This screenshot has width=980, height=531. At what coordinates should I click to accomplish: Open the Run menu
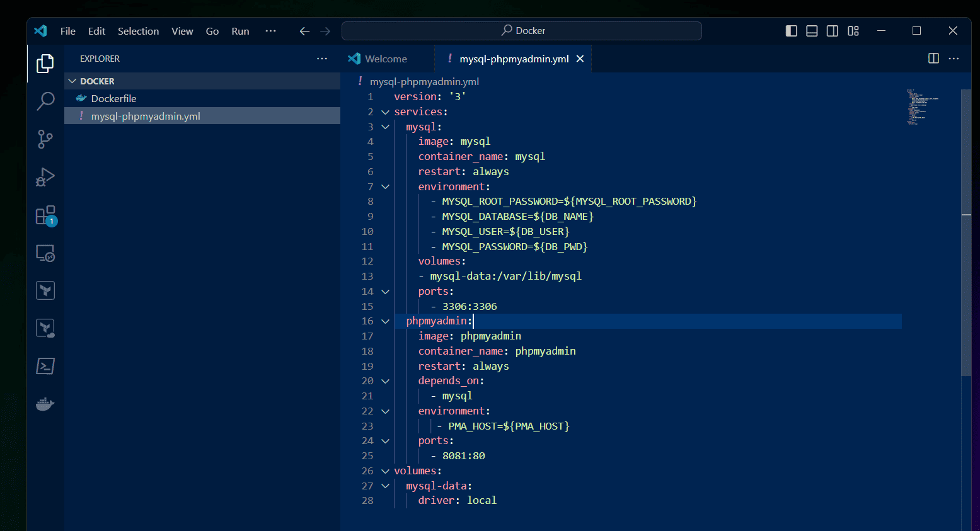(240, 31)
